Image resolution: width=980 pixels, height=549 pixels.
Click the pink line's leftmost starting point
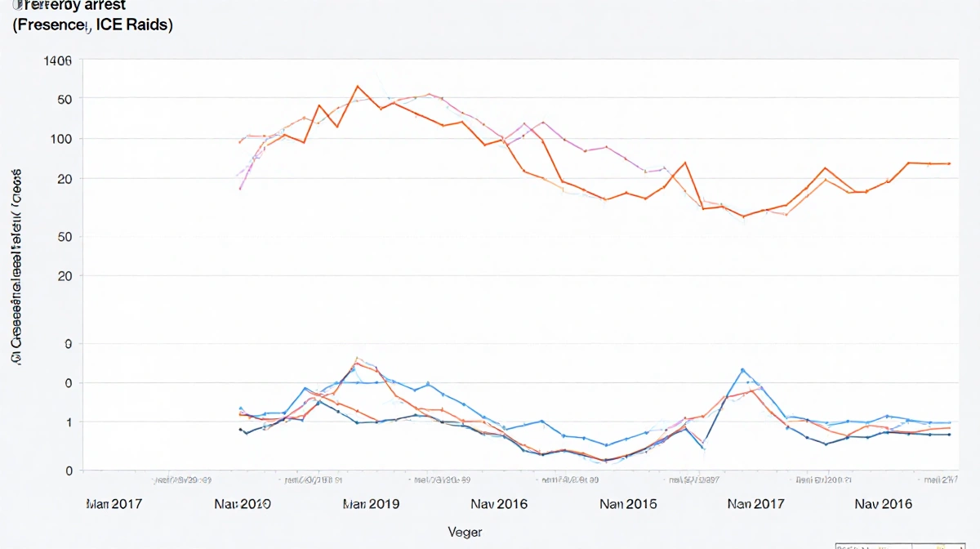240,189
